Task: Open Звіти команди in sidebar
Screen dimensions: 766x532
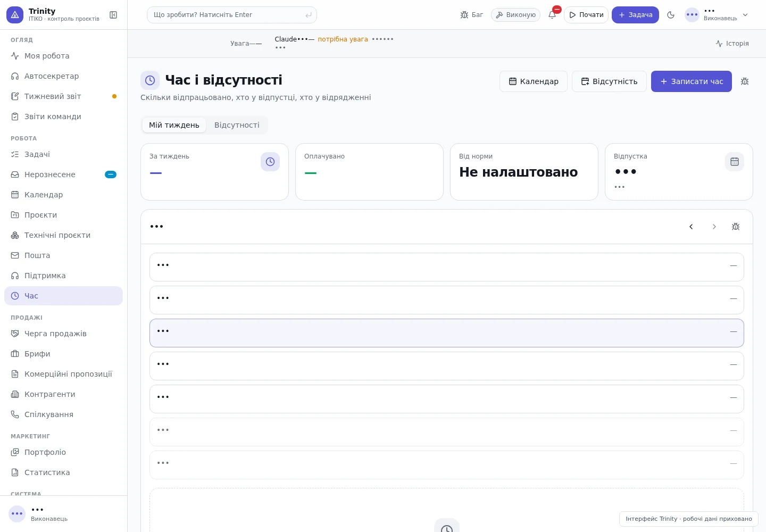Action: click(63, 117)
